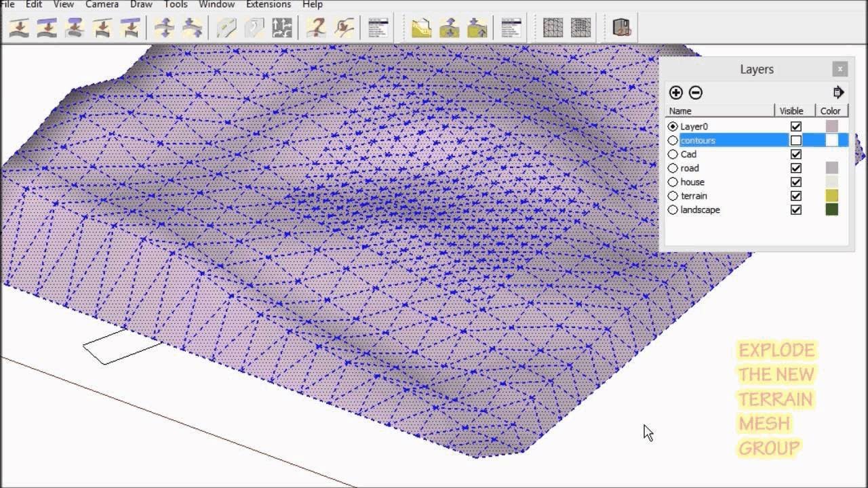Select the 'Layer0' layer name
This screenshot has height=488, width=868.
(x=694, y=127)
